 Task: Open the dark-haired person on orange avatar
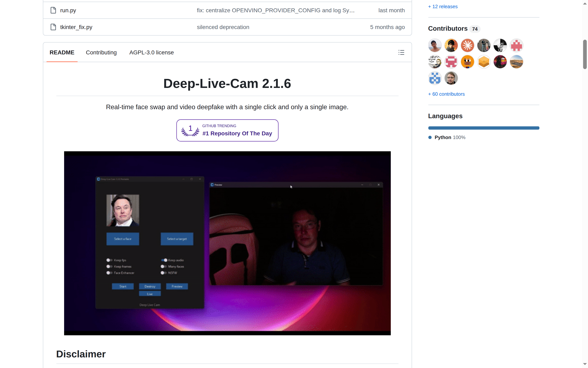pos(451,45)
